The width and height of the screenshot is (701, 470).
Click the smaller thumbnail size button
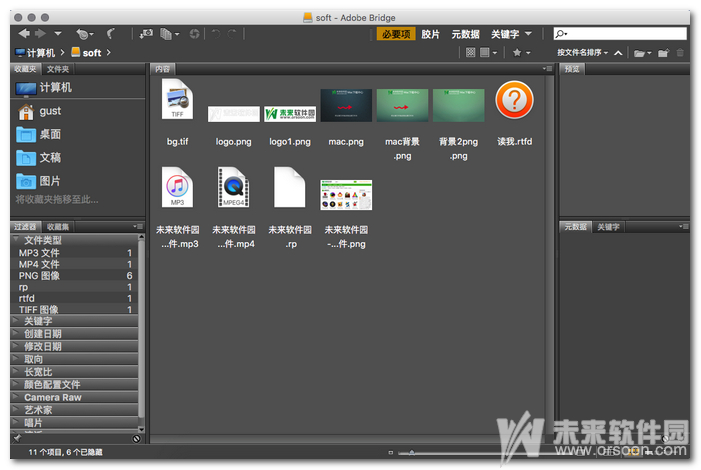[390, 453]
